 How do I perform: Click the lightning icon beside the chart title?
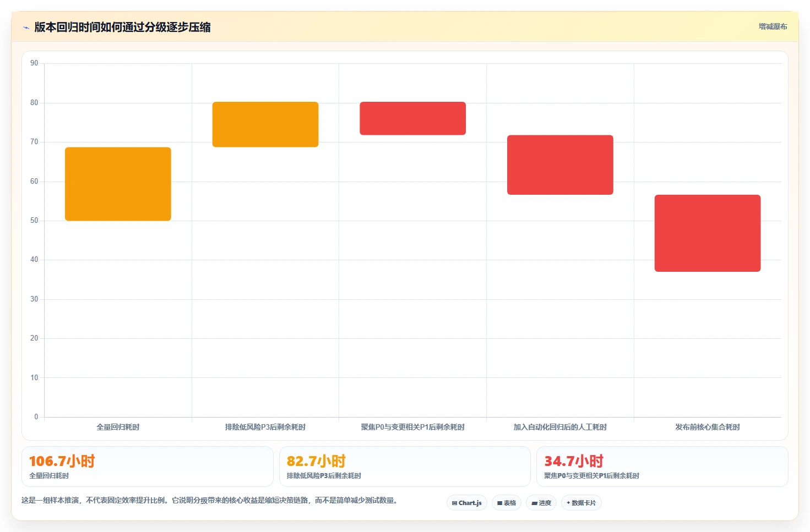point(26,28)
